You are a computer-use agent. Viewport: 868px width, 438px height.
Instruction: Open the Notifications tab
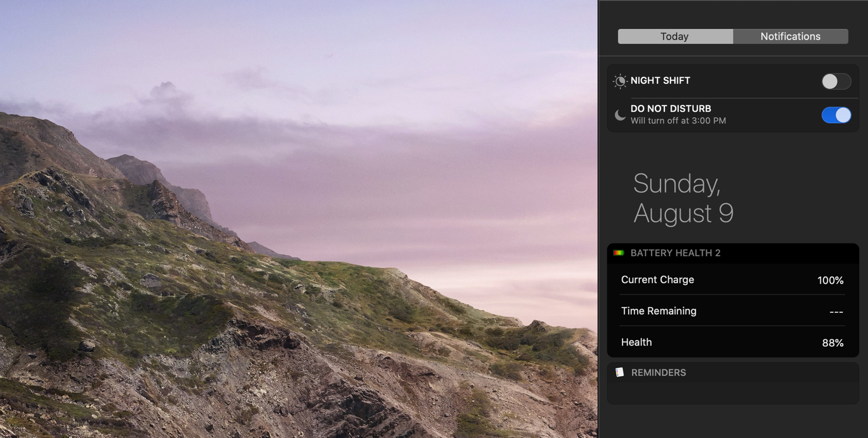pos(790,37)
